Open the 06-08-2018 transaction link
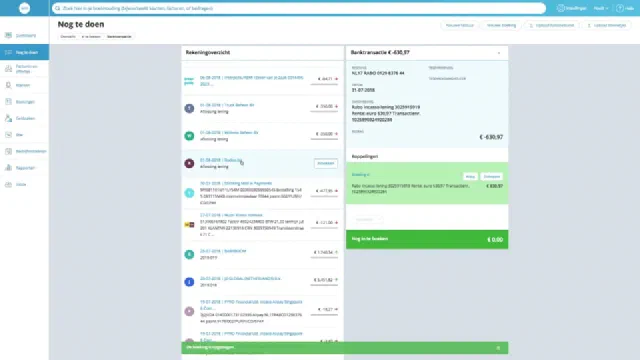This screenshot has width=640, height=360. (x=251, y=80)
